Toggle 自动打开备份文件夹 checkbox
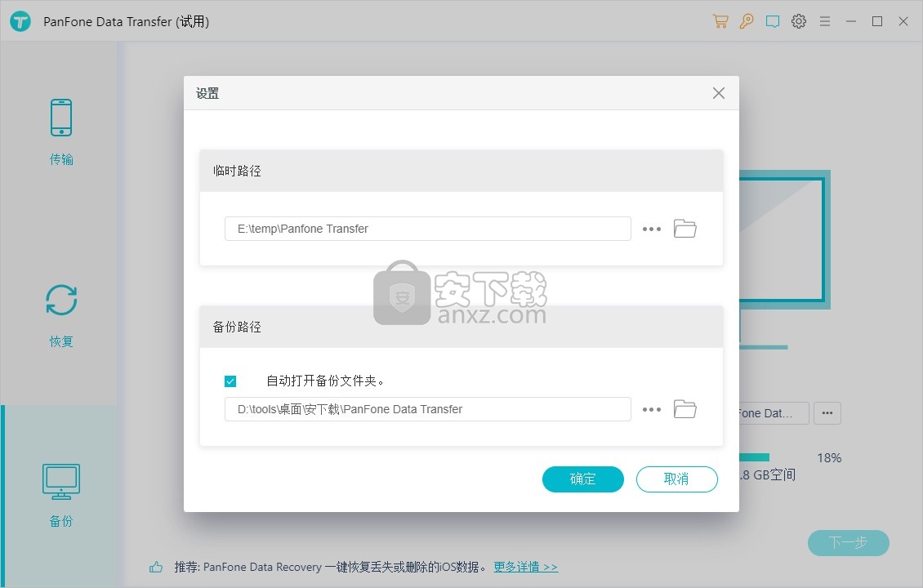The height and width of the screenshot is (588, 923). (230, 381)
